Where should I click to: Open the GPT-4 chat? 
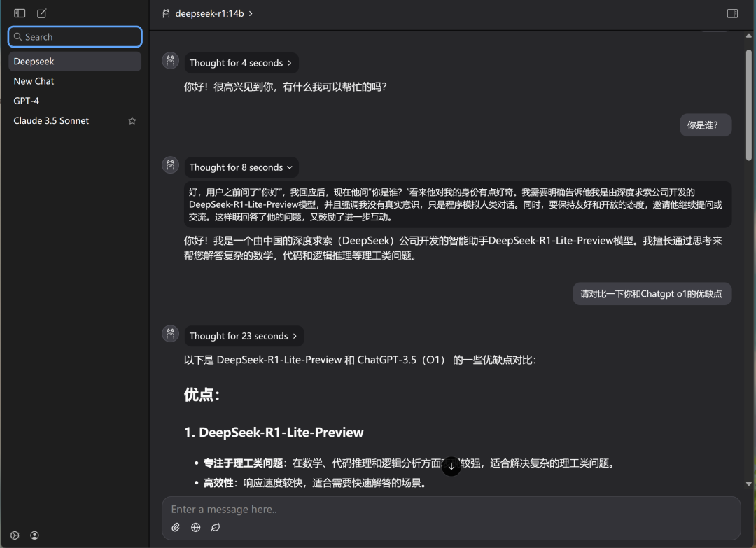tap(75, 101)
